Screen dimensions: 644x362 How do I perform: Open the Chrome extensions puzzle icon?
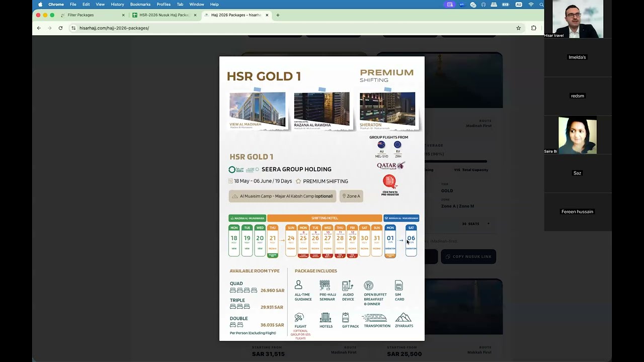pyautogui.click(x=534, y=28)
